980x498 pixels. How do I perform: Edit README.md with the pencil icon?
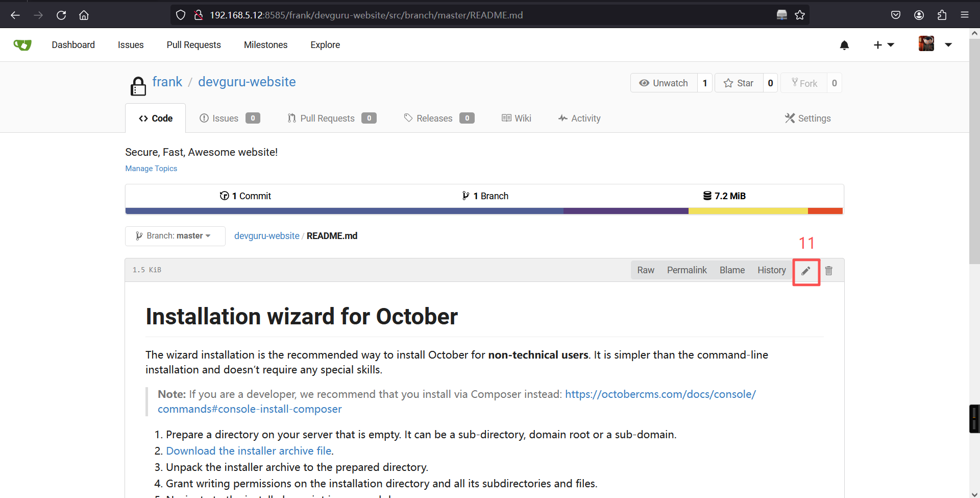pyautogui.click(x=806, y=271)
